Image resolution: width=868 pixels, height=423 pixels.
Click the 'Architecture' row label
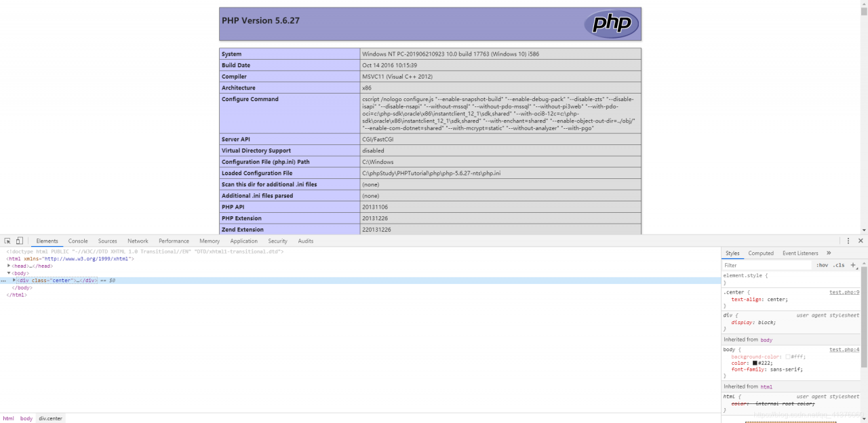click(239, 87)
